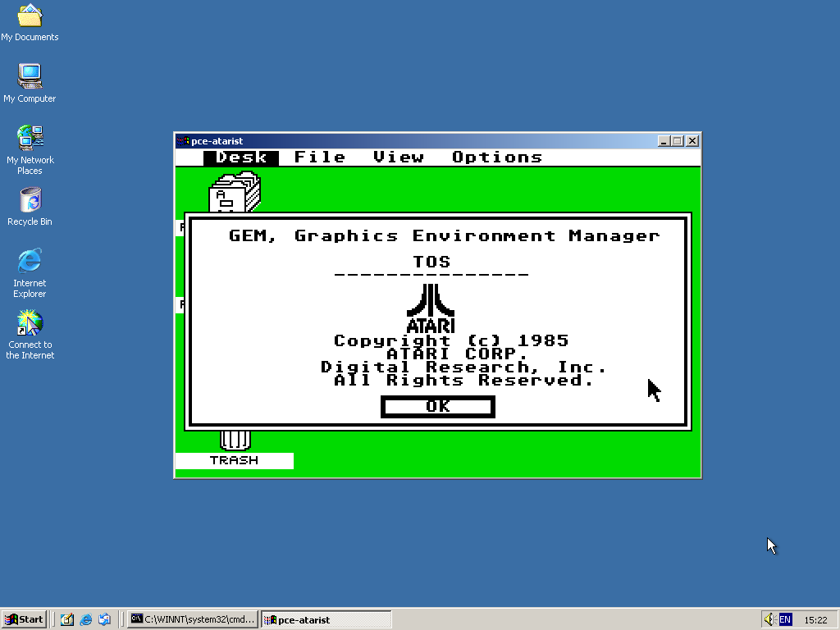The height and width of the screenshot is (630, 840).
Task: Click OK in the GEM about dialog
Action: [x=438, y=407]
